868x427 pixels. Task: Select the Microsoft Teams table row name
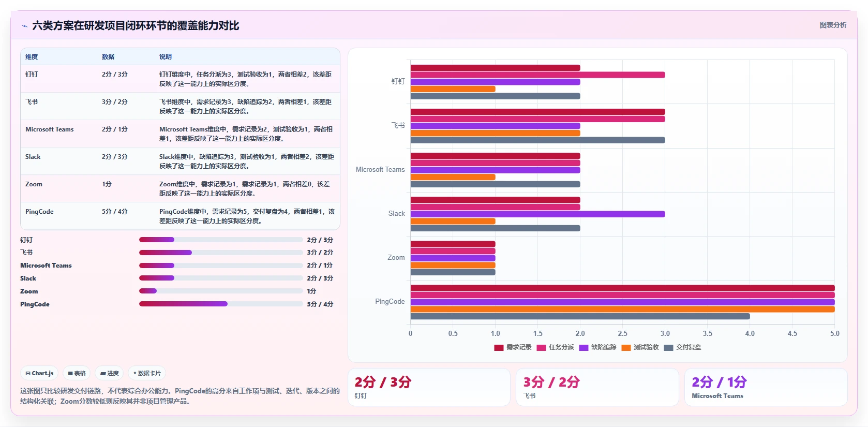click(x=50, y=129)
